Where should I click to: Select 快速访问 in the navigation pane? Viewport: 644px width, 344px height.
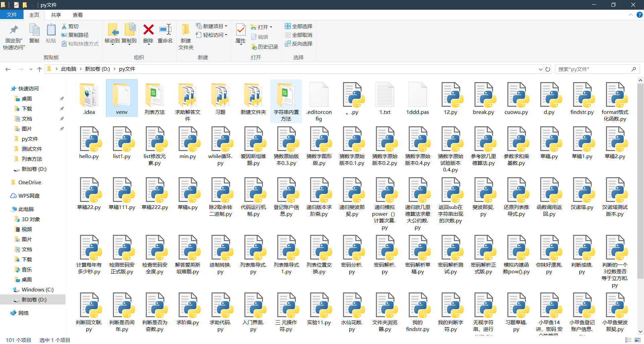pyautogui.click(x=29, y=89)
